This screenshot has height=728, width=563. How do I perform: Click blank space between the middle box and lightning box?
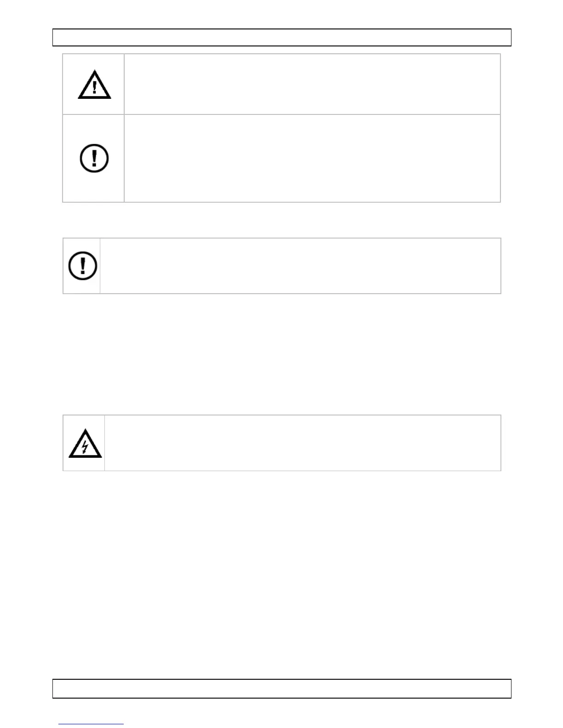click(281, 354)
